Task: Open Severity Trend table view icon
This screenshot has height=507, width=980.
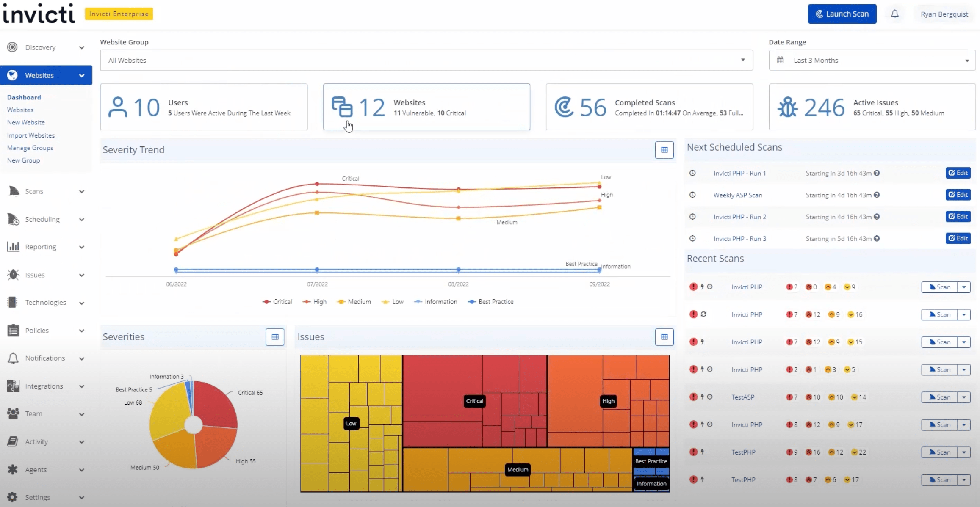Action: 664,150
